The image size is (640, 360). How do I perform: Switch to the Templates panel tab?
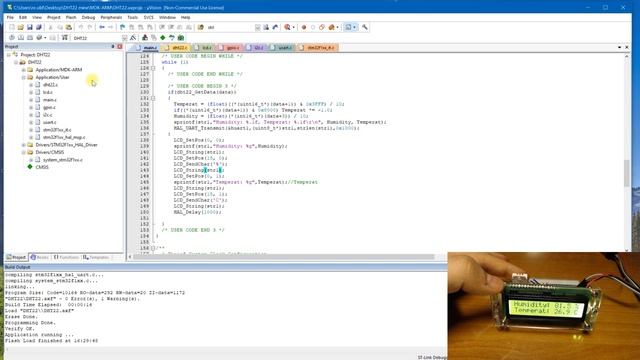tap(96, 257)
